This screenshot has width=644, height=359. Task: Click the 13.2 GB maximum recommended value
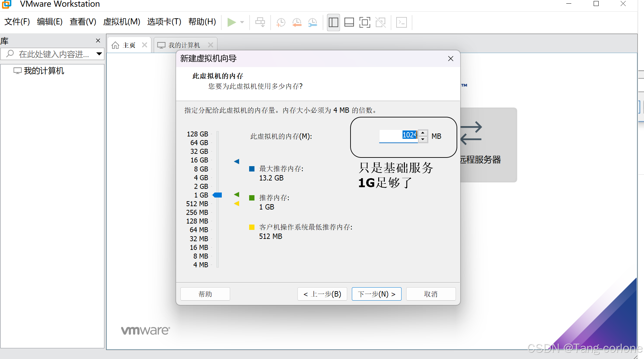tap(271, 178)
